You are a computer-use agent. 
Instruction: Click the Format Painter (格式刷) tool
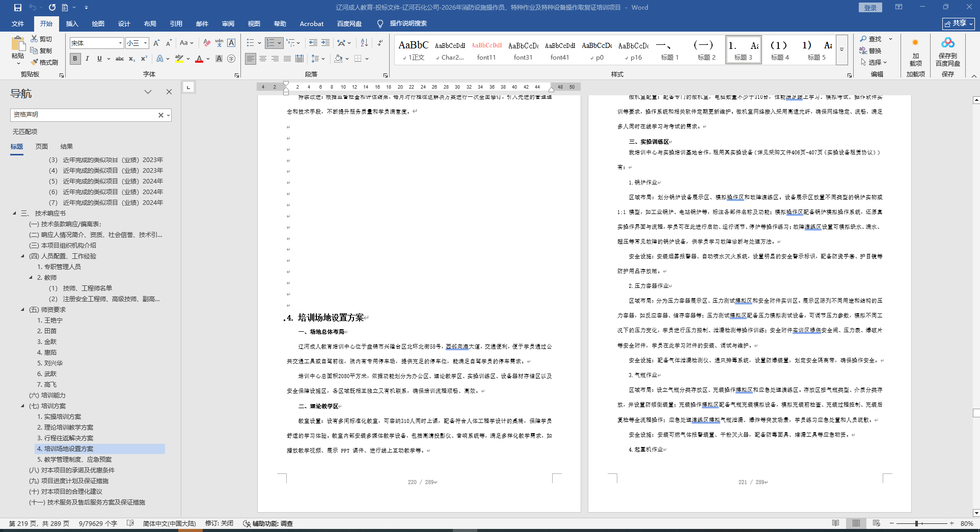pos(44,62)
